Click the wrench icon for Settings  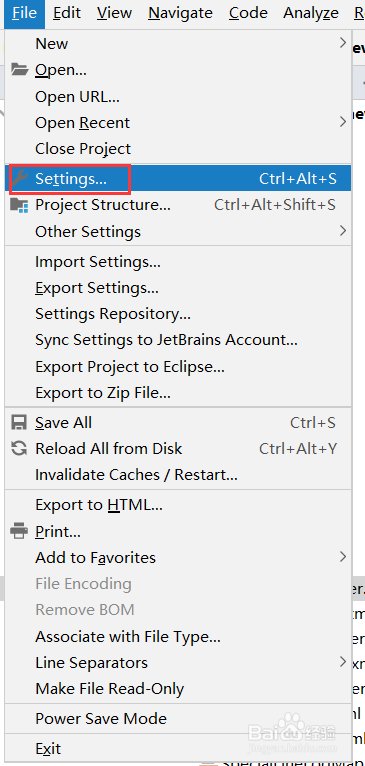pyautogui.click(x=20, y=179)
